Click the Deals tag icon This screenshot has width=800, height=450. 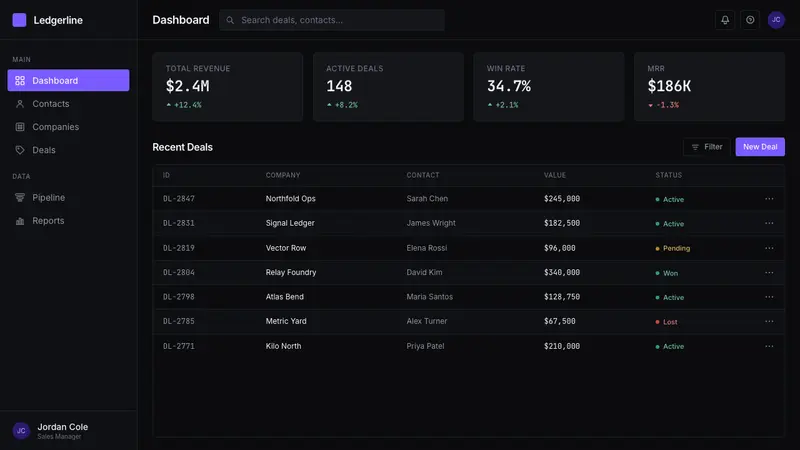(x=20, y=150)
